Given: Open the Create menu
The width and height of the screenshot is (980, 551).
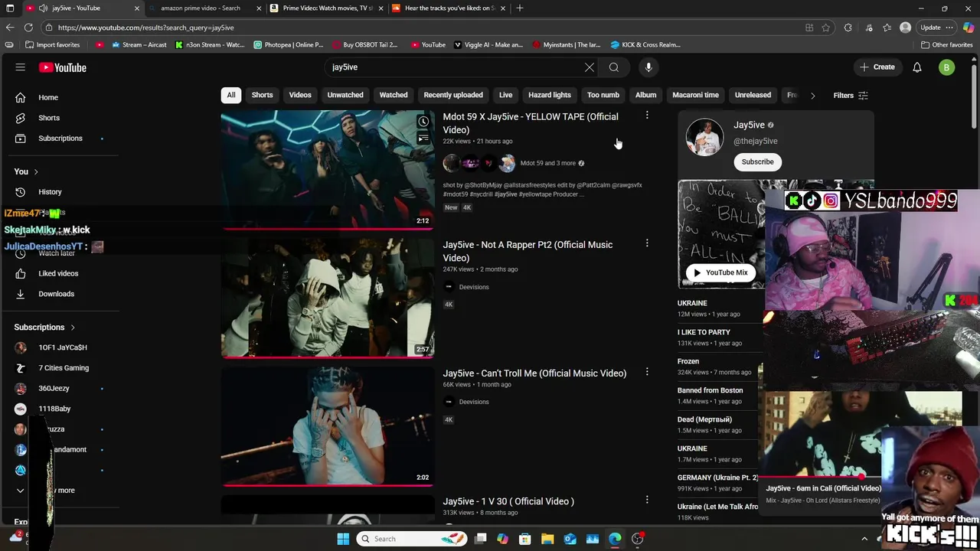Looking at the screenshot, I should (x=877, y=67).
